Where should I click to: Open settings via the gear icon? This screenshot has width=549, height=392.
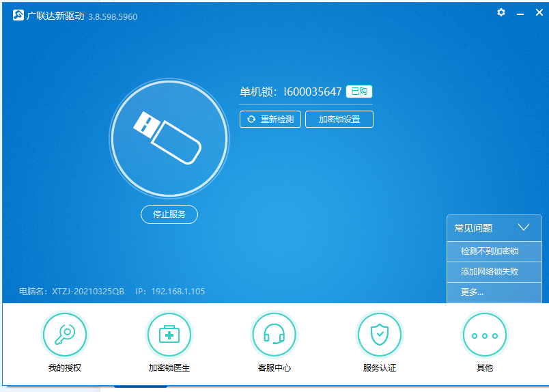click(x=501, y=12)
